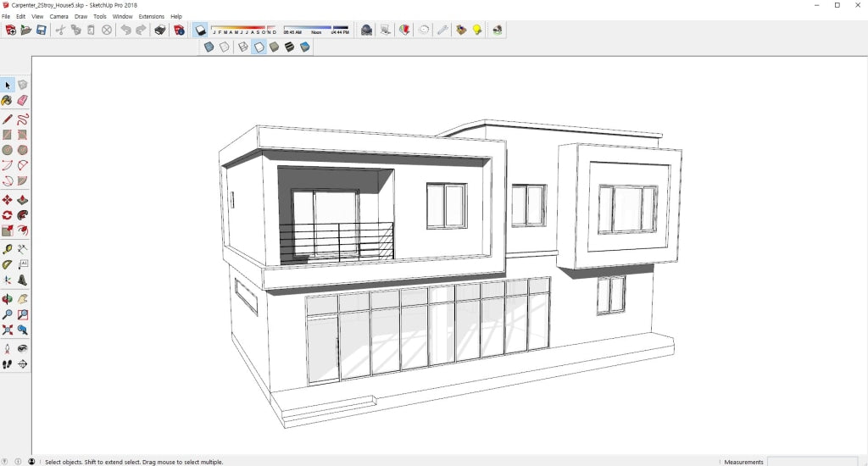Choose the Axes tool
868x466 pixels.
coord(7,280)
